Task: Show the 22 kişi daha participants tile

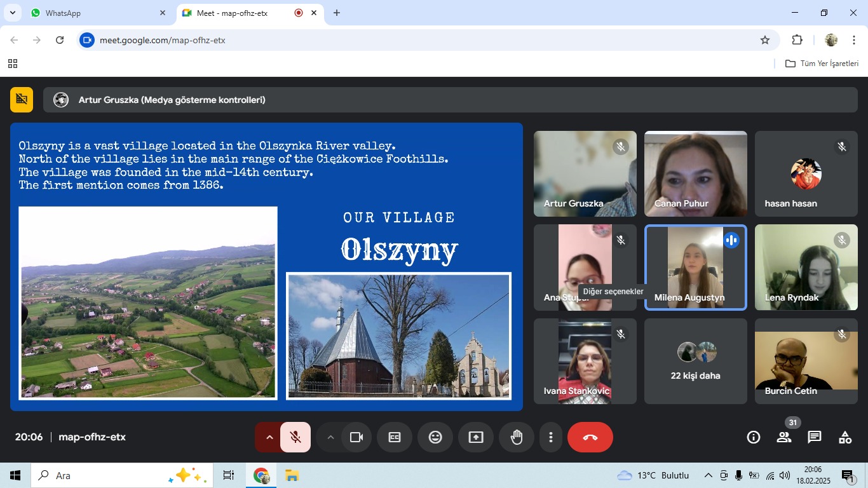Action: click(696, 361)
